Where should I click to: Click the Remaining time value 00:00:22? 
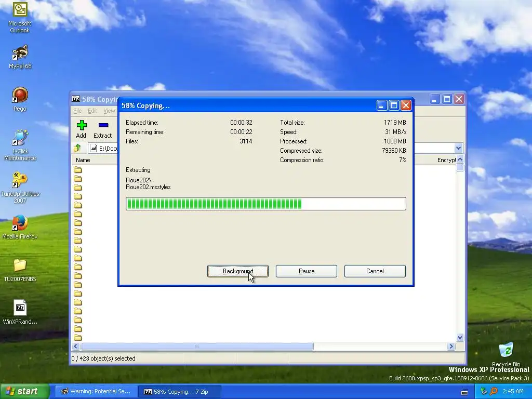click(x=241, y=132)
